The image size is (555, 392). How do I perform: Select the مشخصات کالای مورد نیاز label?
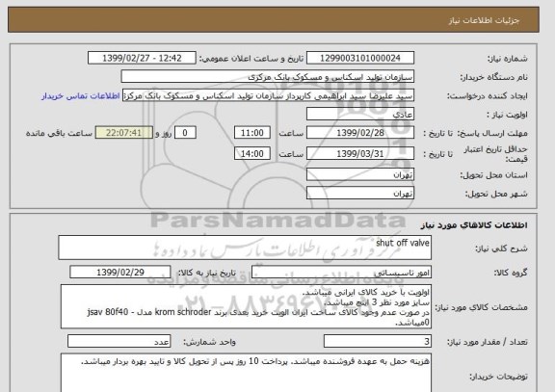coord(481,307)
